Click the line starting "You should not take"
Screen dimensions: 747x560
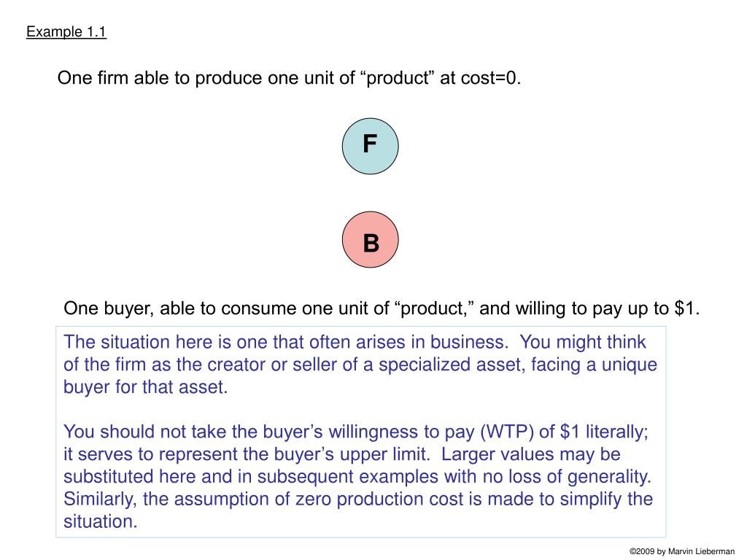[x=356, y=432]
